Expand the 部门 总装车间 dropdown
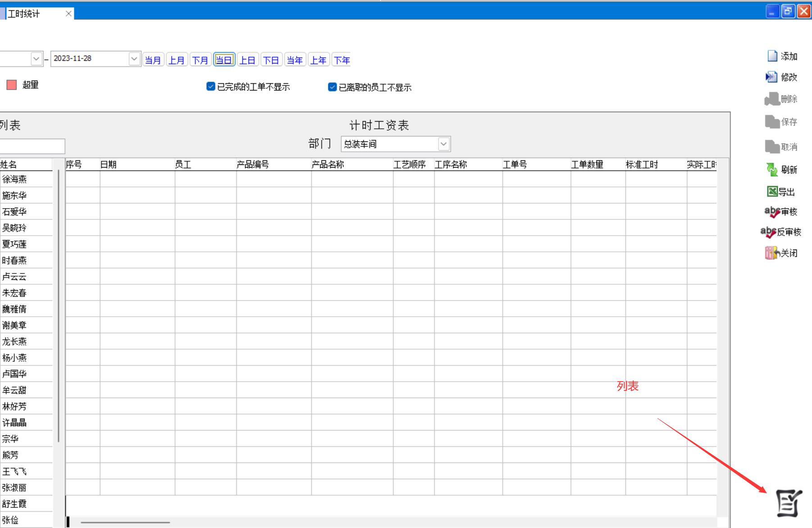812x528 pixels. click(444, 144)
